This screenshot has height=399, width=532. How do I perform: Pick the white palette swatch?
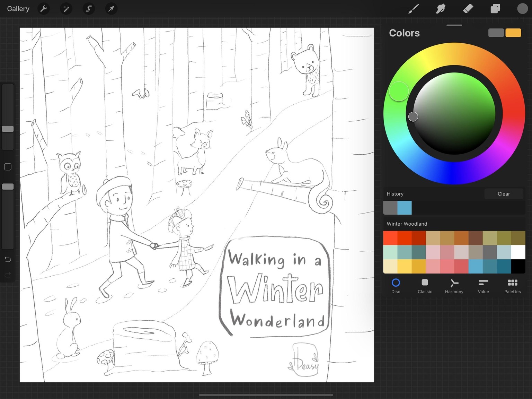point(518,252)
